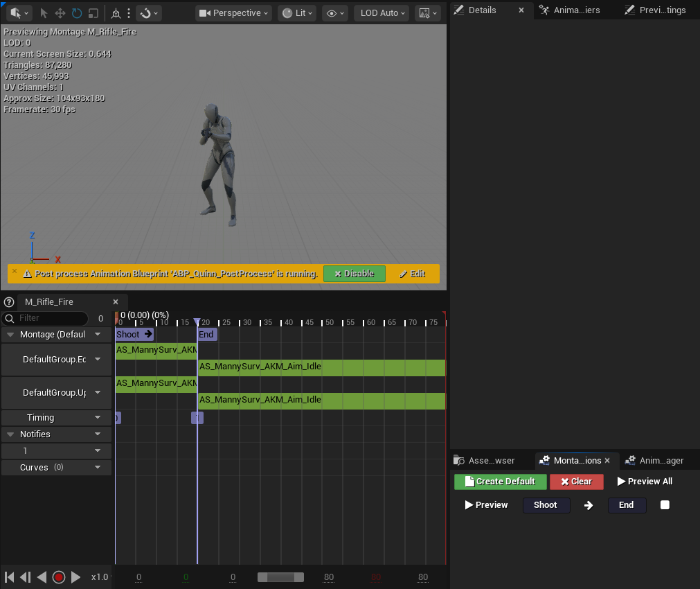Toggle the coordinate system icon

coord(116,13)
